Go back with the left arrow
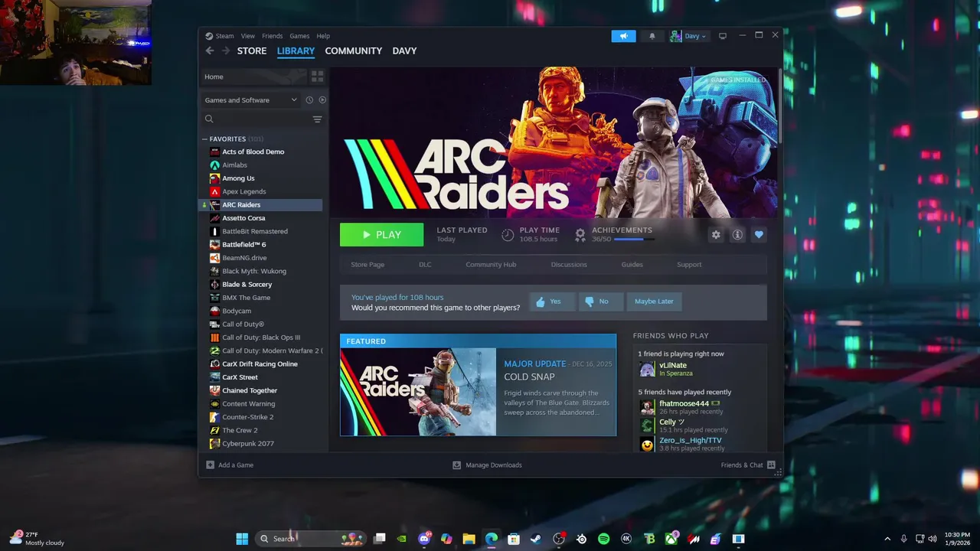This screenshot has width=980, height=551. [210, 51]
